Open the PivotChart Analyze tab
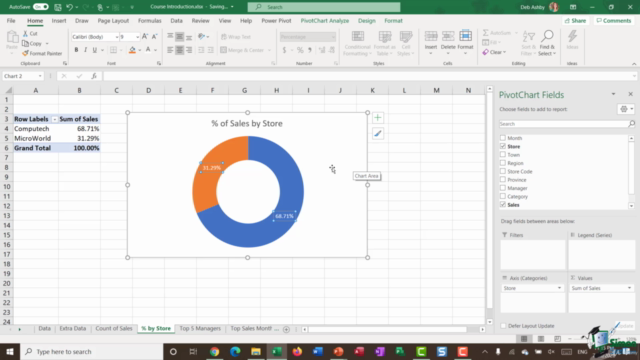The height and width of the screenshot is (360, 640). [324, 20]
